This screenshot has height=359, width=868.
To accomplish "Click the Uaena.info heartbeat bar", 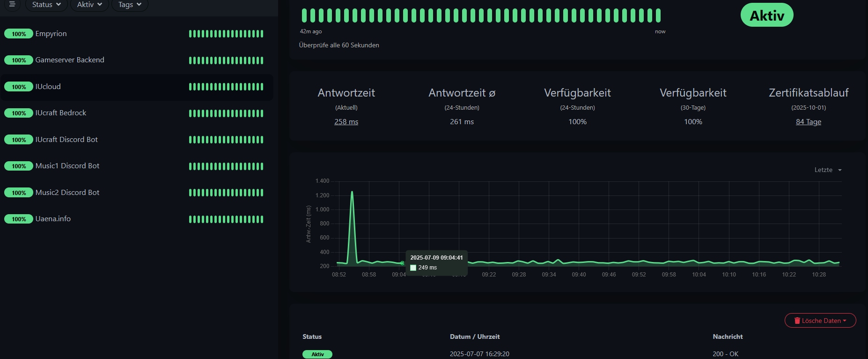I will point(226,219).
